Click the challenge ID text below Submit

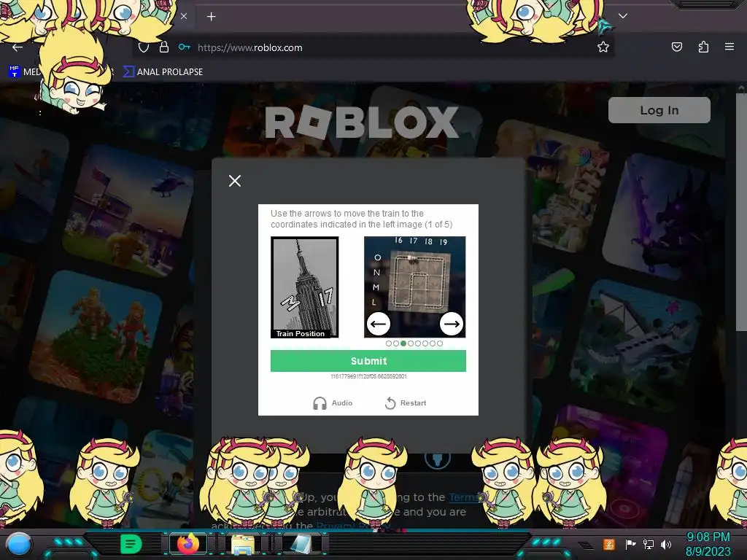pos(368,376)
